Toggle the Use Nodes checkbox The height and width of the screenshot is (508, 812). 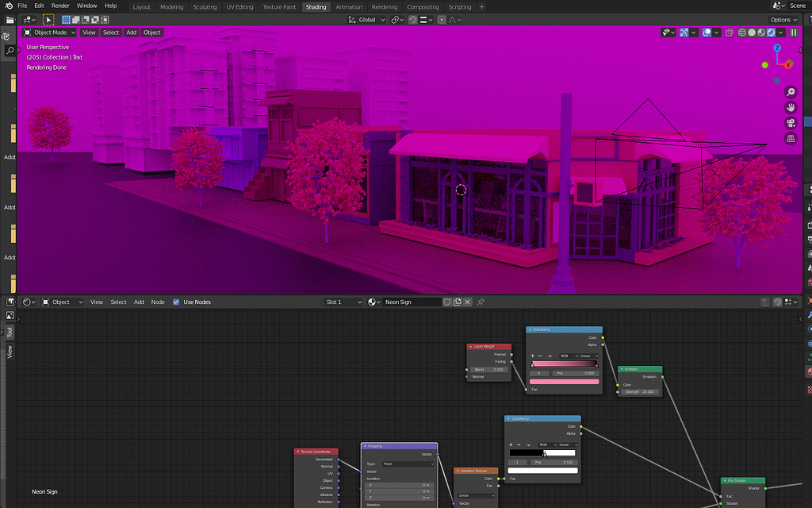tap(176, 302)
